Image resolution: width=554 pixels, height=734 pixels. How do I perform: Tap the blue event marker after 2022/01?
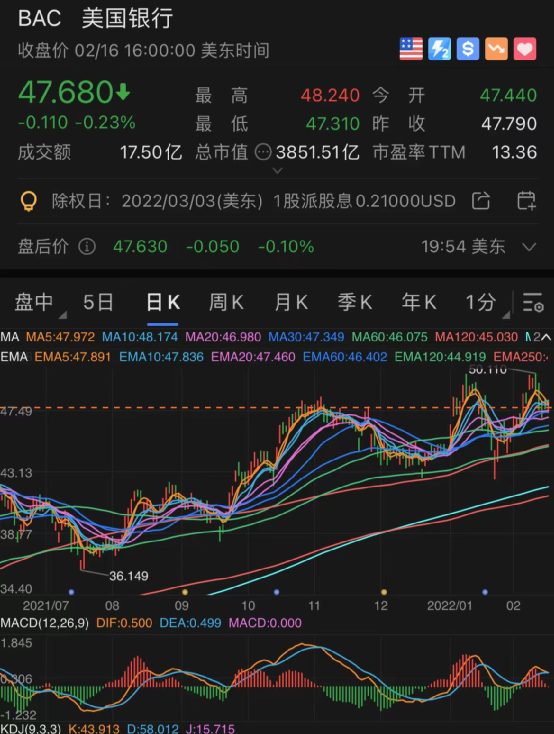tap(485, 592)
